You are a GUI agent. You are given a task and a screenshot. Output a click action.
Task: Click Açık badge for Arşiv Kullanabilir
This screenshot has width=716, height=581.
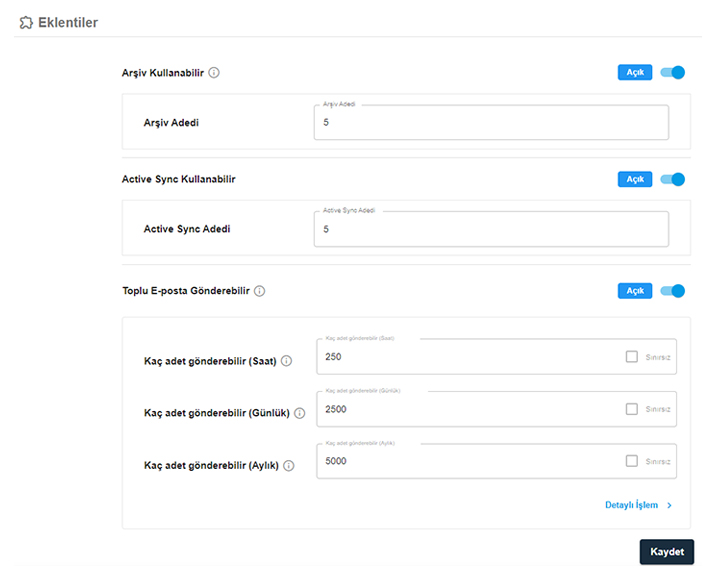pos(635,73)
